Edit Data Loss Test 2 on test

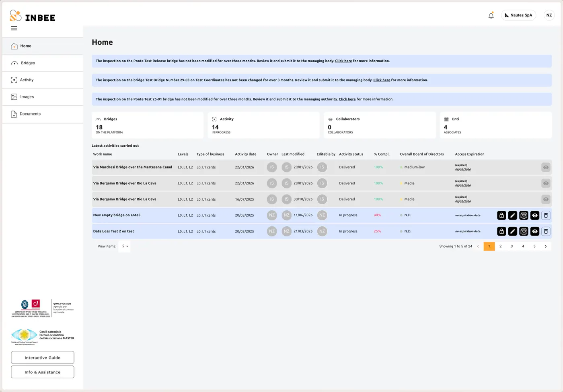coord(513,232)
